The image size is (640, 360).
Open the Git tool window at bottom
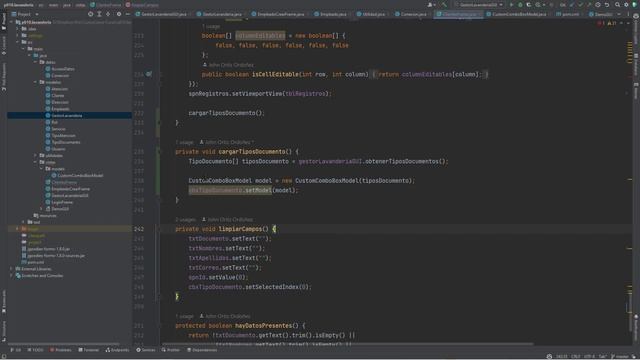click(16, 350)
